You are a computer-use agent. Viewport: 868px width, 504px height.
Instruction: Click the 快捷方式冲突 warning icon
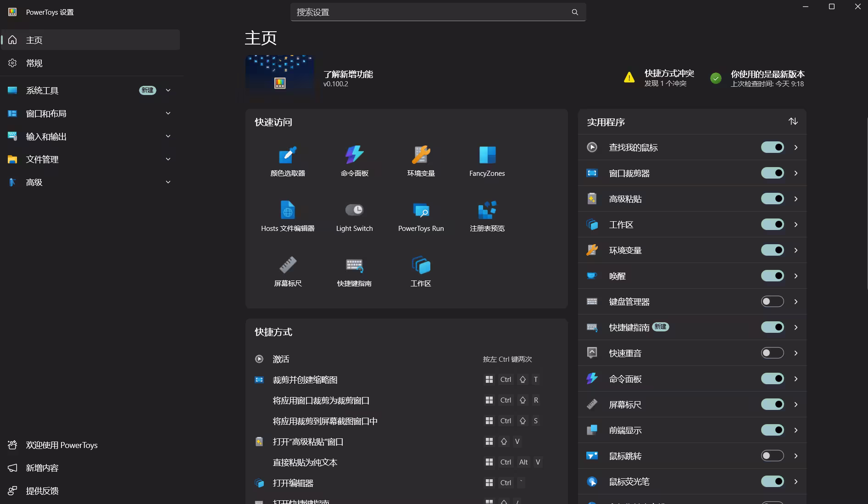(629, 78)
